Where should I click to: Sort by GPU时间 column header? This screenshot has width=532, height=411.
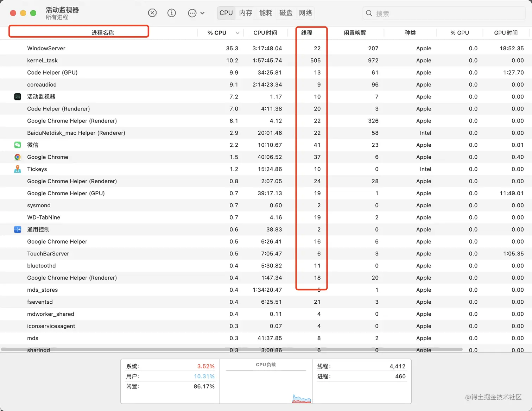(506, 33)
